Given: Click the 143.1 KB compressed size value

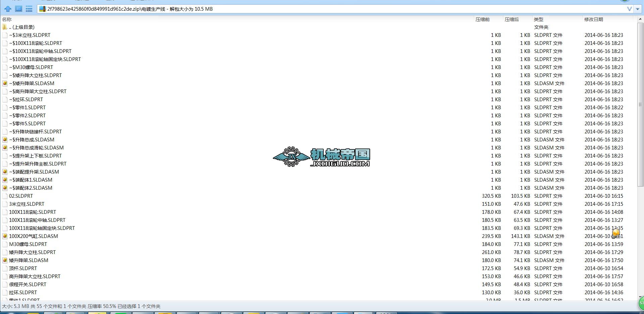Looking at the screenshot, I should 521,236.
